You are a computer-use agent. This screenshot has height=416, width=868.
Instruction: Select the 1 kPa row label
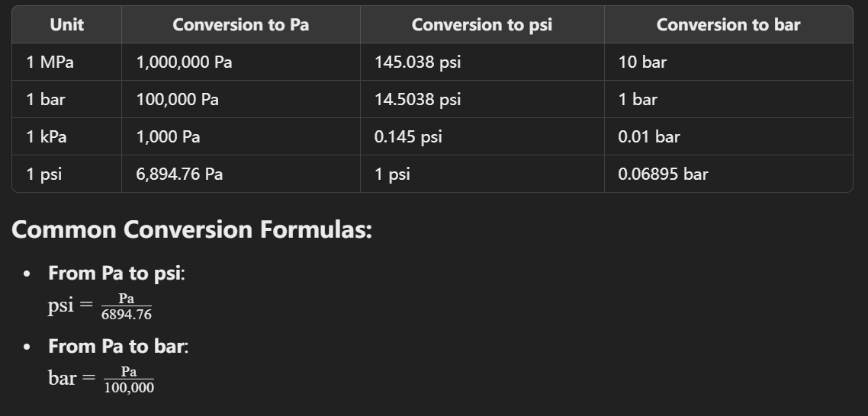point(47,136)
